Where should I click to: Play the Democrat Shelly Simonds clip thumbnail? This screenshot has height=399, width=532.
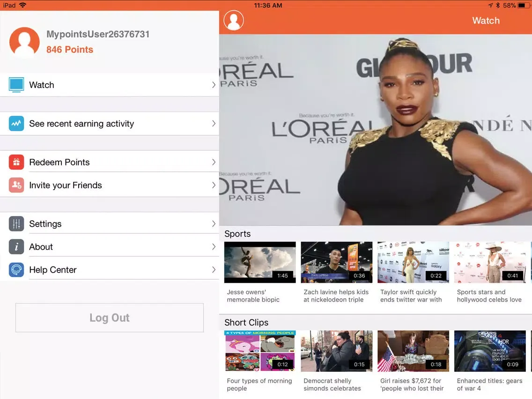(337, 351)
